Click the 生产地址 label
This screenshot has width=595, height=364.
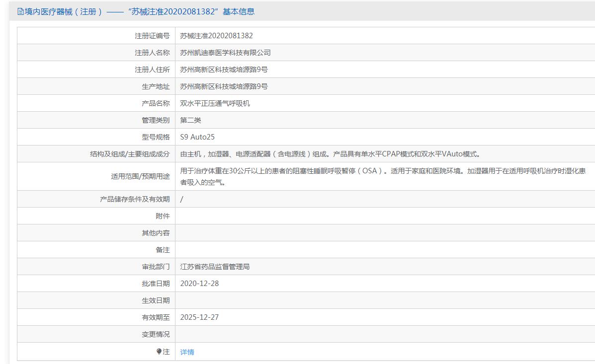[156, 86]
